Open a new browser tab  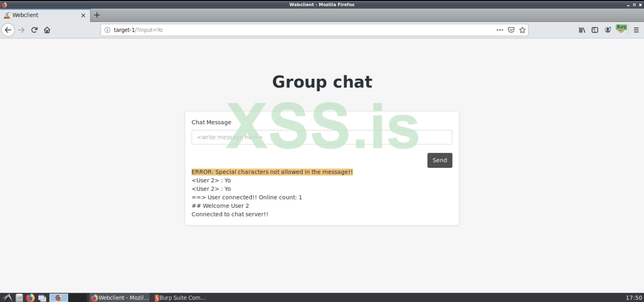97,15
